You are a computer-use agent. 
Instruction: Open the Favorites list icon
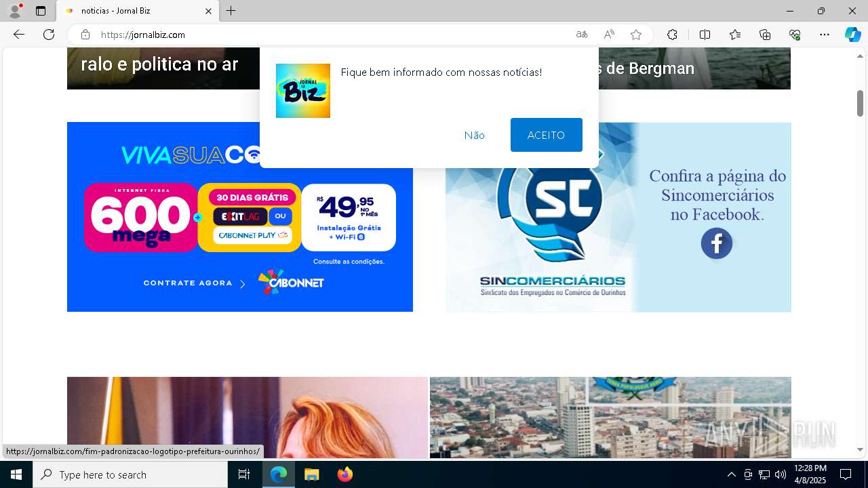tap(735, 35)
